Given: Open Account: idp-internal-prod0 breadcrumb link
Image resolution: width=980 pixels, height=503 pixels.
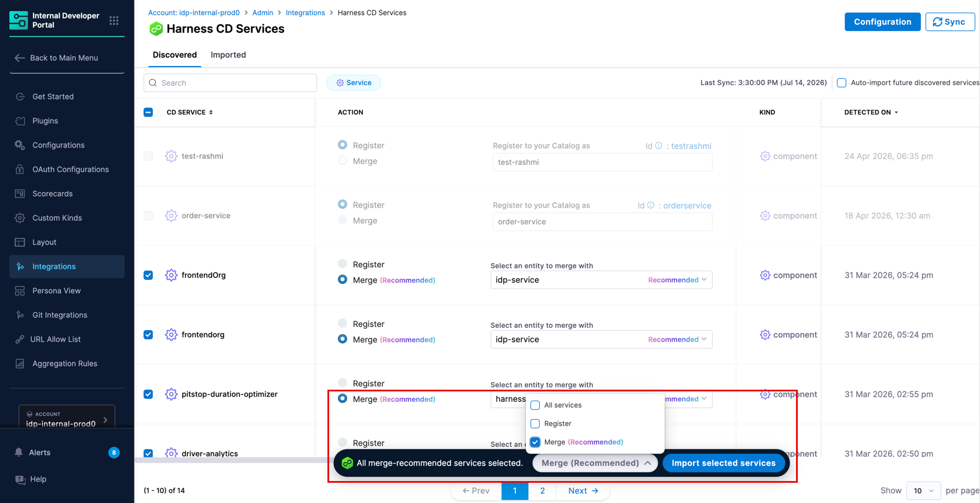Looking at the screenshot, I should pyautogui.click(x=194, y=13).
